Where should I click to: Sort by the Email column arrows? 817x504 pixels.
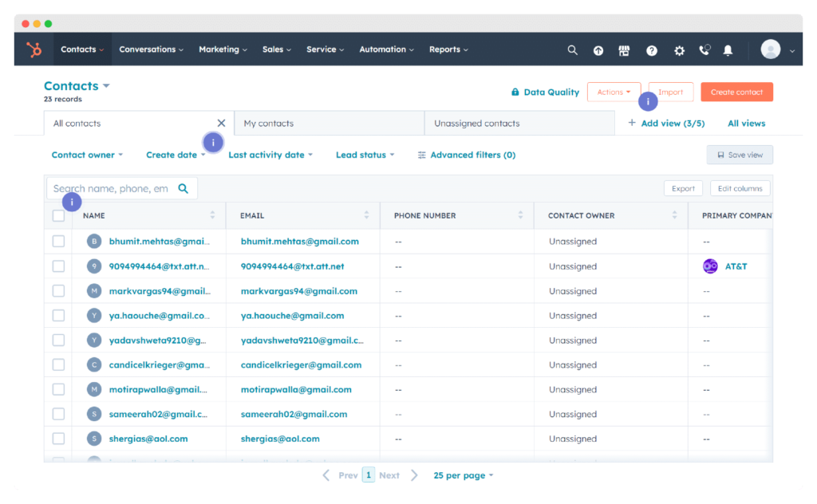[367, 215]
